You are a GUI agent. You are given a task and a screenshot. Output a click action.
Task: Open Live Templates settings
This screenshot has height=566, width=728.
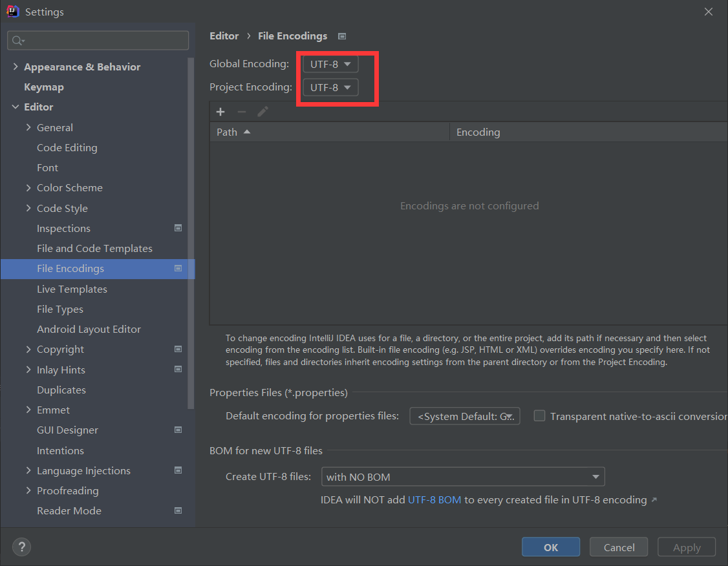pos(72,289)
